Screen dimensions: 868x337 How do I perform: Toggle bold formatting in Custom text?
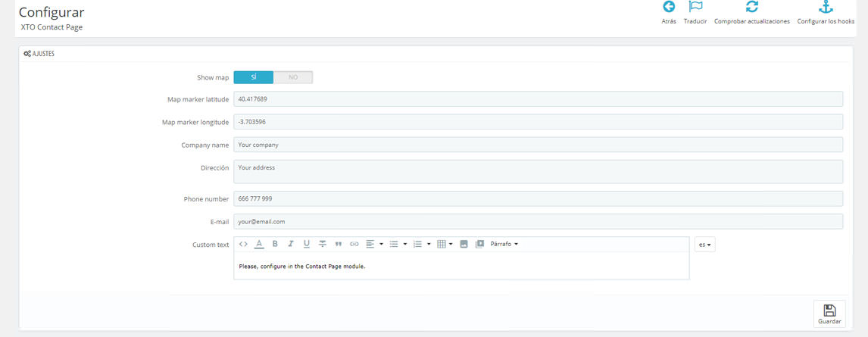coord(275,244)
